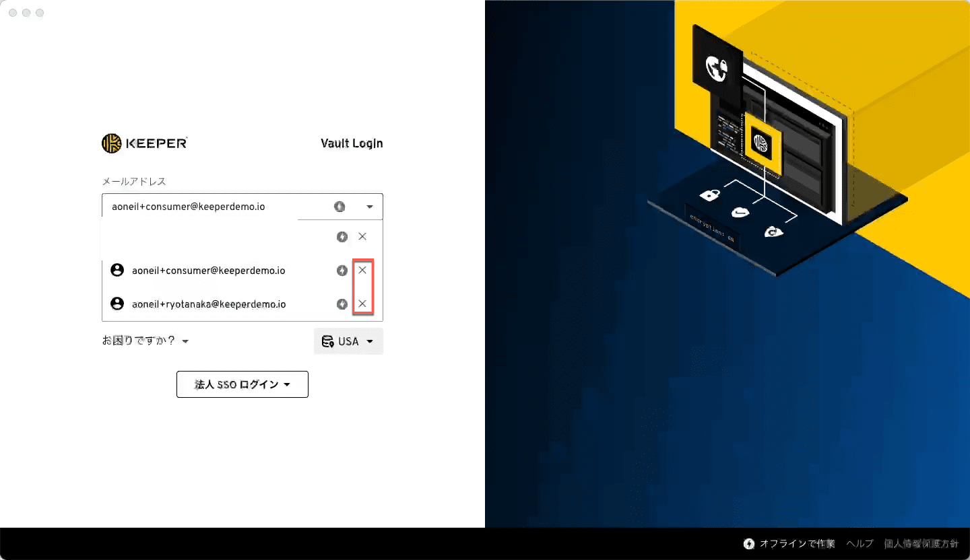Screen dimensions: 970x560
Task: Remove aoneil+ryotanaka from saved accounts list
Action: [362, 304]
